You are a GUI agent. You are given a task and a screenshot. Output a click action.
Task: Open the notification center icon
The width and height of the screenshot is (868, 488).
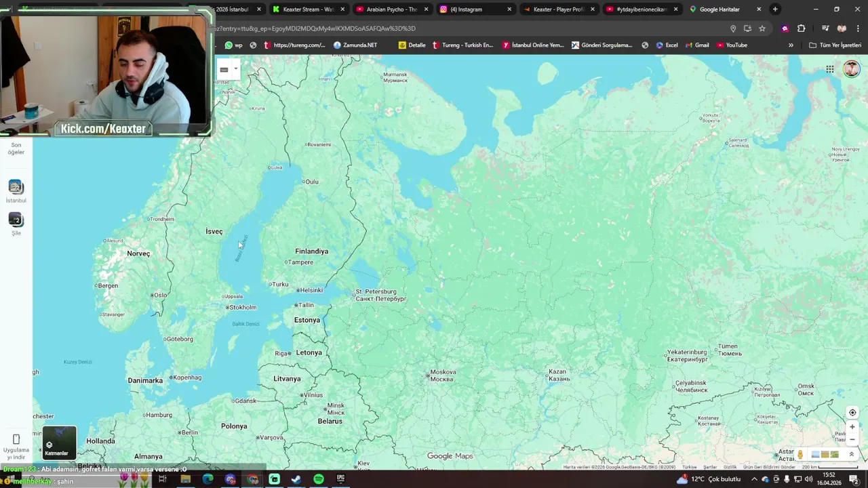click(x=854, y=479)
